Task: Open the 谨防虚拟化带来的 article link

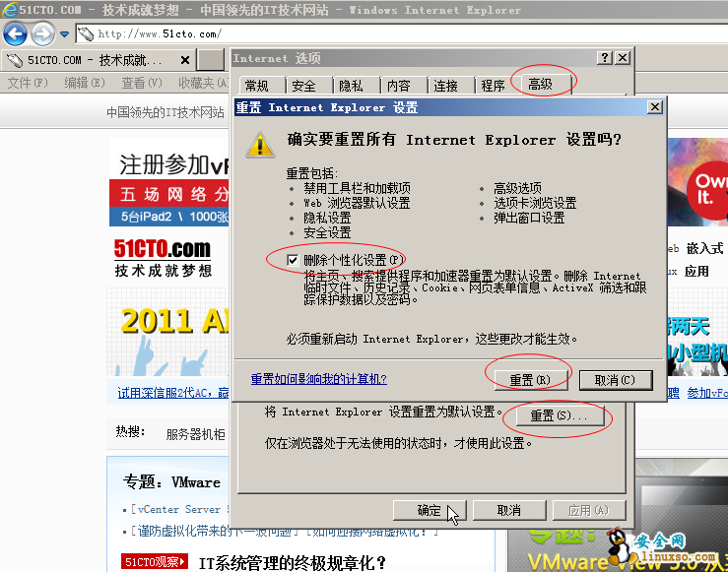Action: click(x=215, y=532)
